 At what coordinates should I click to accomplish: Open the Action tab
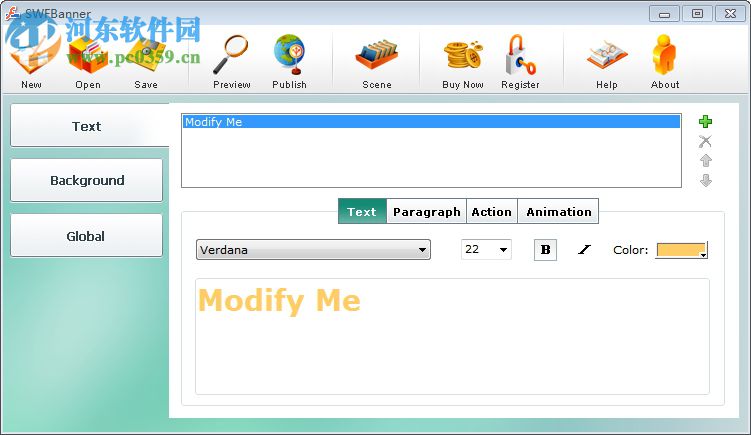(492, 211)
